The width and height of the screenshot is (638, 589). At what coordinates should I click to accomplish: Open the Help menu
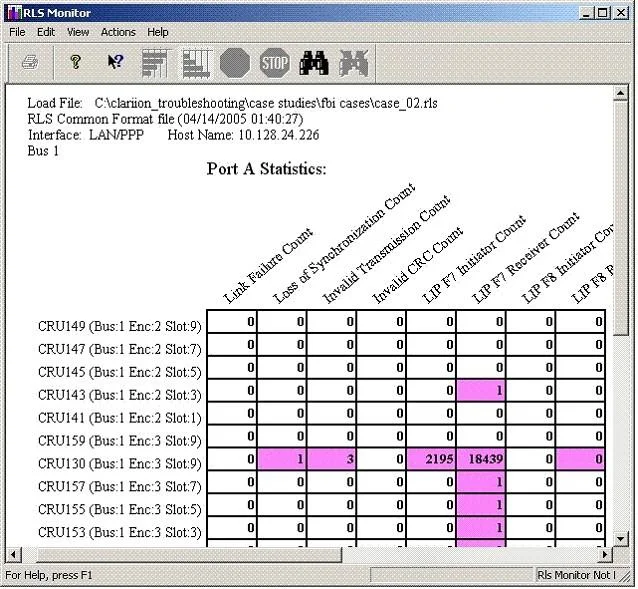(x=157, y=32)
